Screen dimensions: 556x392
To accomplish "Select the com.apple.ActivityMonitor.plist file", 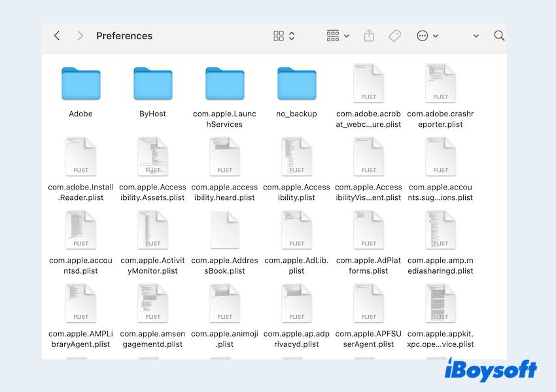I will (153, 230).
